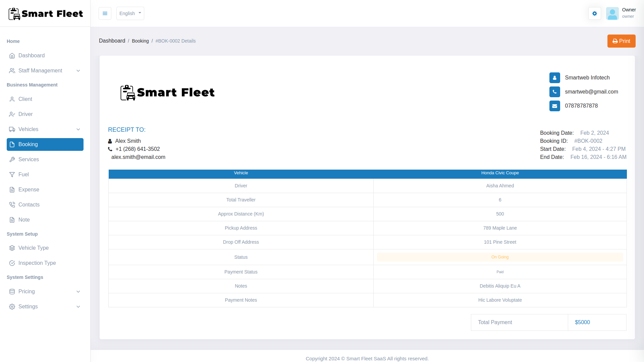The image size is (644, 362).
Task: Open the Note section icon
Action: click(x=12, y=220)
